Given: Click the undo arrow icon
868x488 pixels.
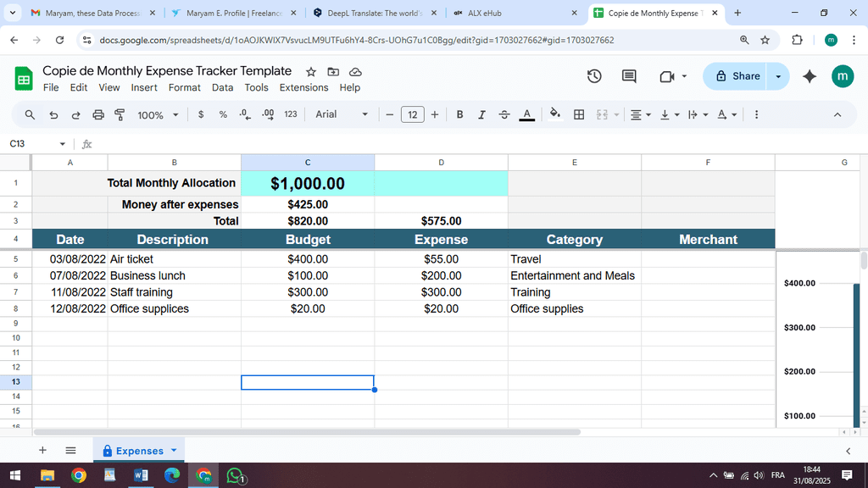Looking at the screenshot, I should click(x=53, y=114).
